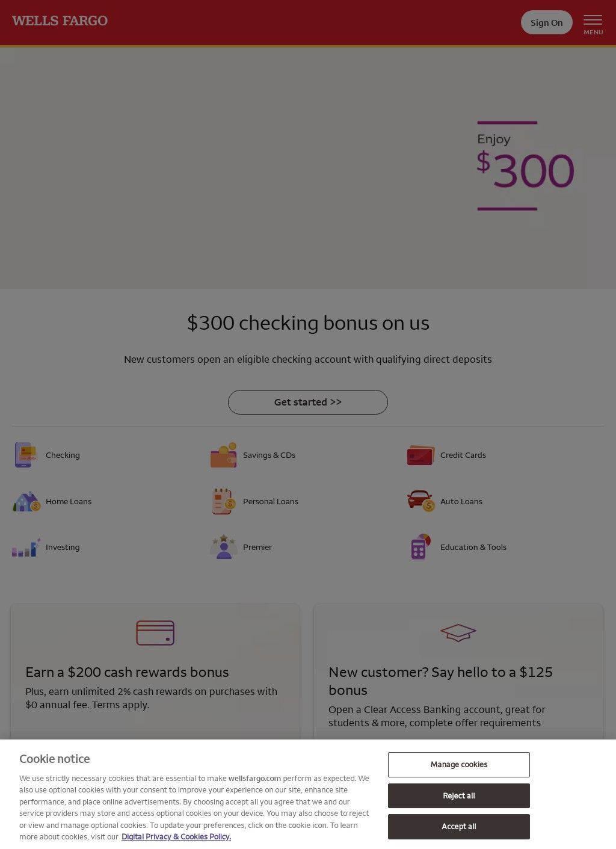Click the Home Loans house icon
This screenshot has height=849, width=616.
(26, 501)
